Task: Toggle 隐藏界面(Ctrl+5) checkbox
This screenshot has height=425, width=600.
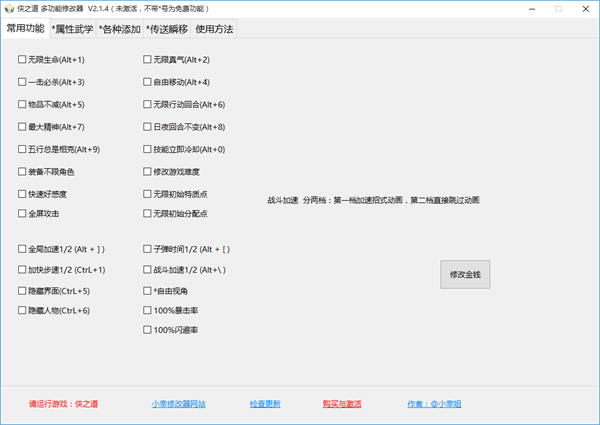Action: point(22,291)
